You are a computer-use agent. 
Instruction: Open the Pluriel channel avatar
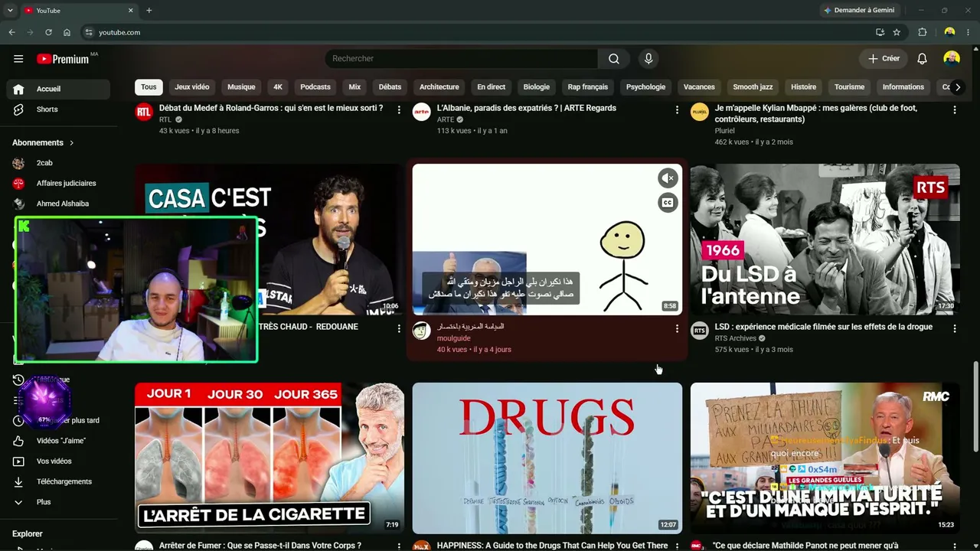(x=700, y=112)
